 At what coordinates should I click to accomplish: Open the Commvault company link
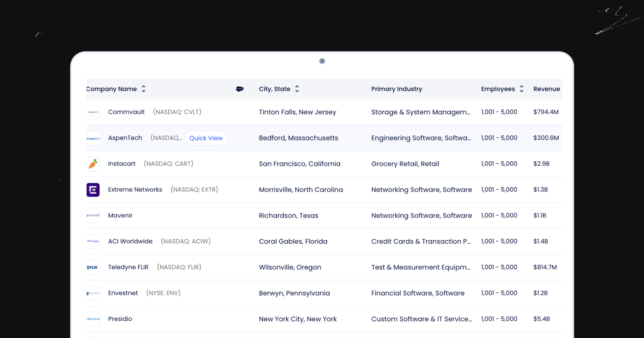[126, 112]
